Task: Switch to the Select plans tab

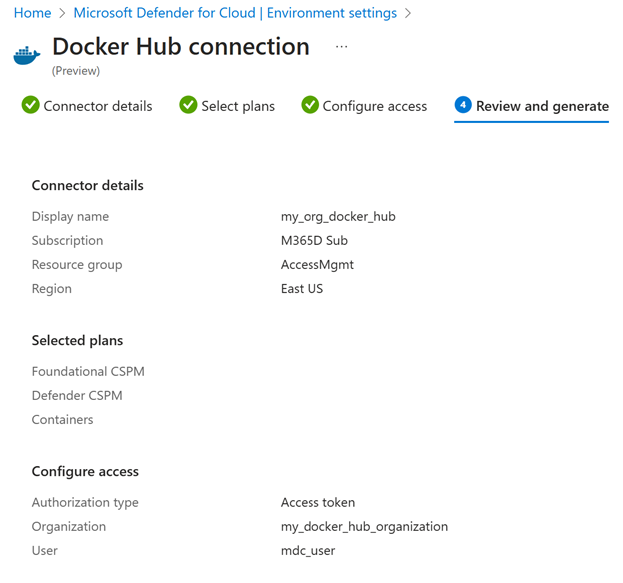Action: click(x=227, y=106)
